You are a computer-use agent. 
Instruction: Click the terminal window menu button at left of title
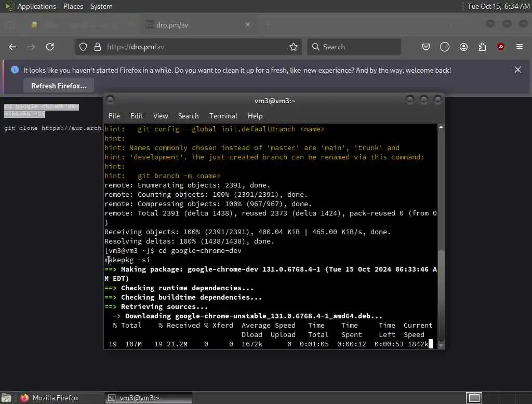pos(110,100)
